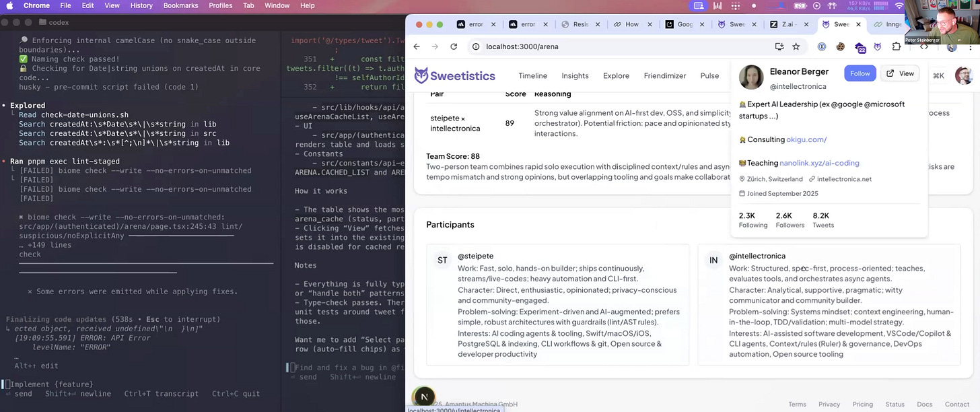Open the Terms footer link
This screenshot has height=412, width=980.
[797, 404]
